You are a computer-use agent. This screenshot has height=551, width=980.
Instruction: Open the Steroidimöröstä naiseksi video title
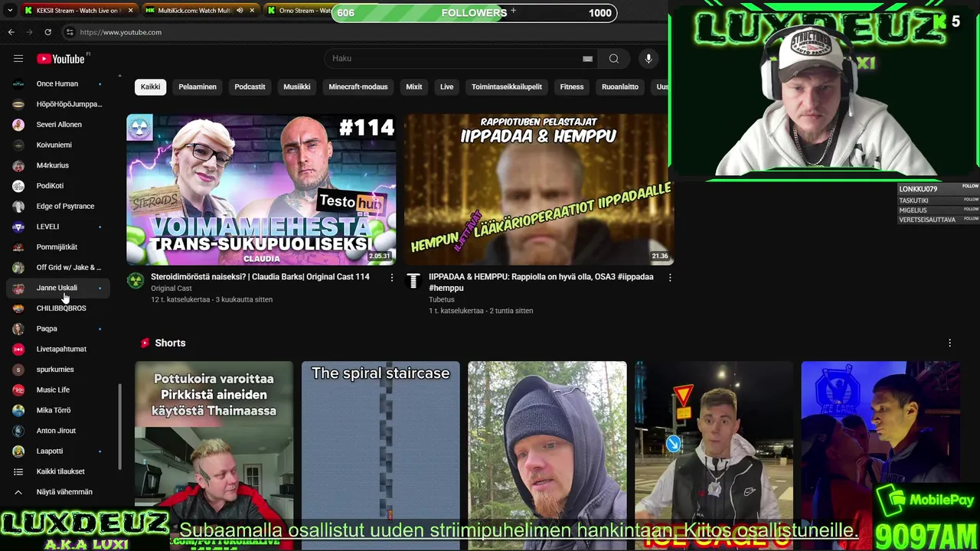click(x=260, y=277)
